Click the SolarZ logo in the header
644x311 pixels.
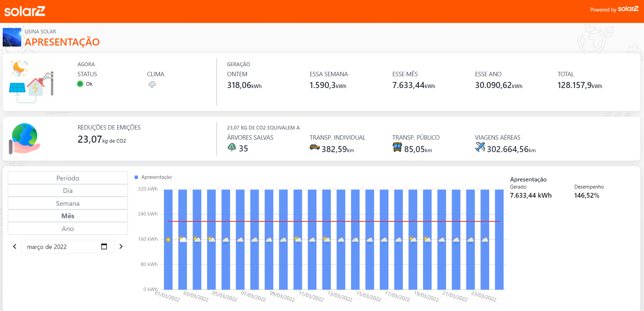tap(25, 11)
